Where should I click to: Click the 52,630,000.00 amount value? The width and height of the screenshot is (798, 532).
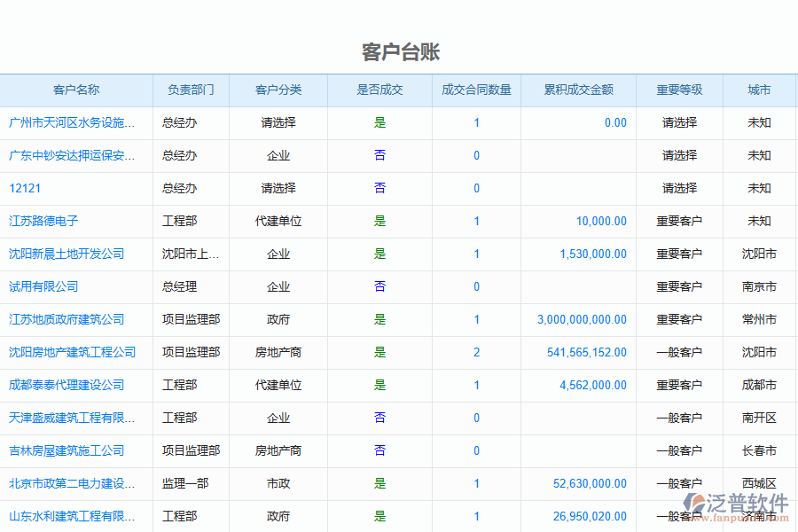point(590,483)
